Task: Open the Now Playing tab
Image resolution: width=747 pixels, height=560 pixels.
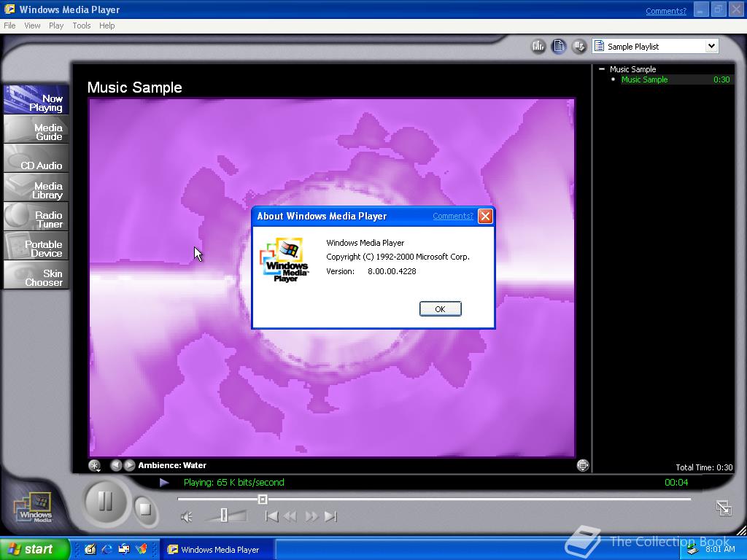Action: coord(36,100)
